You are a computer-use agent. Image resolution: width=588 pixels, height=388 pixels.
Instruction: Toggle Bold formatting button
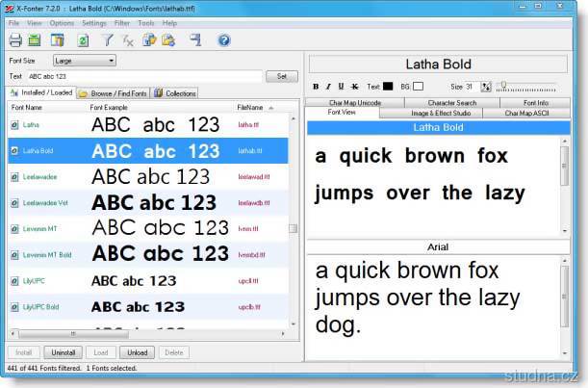click(x=316, y=87)
